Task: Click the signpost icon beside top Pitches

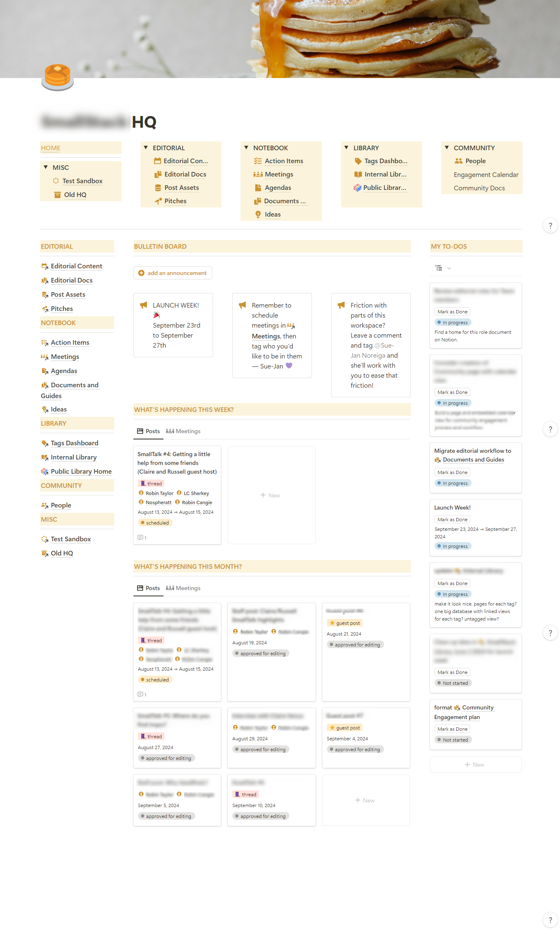Action: click(158, 201)
